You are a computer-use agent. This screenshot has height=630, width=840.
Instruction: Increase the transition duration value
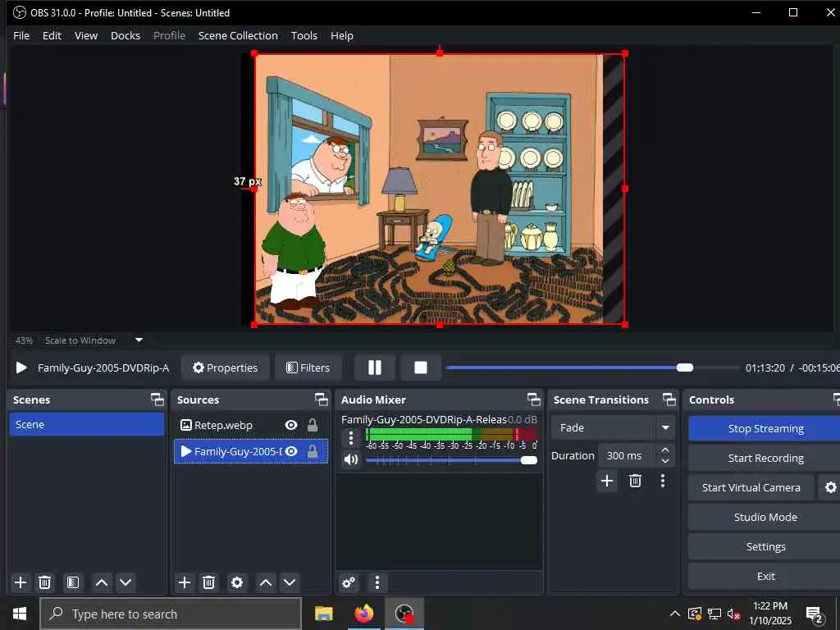pos(664,450)
